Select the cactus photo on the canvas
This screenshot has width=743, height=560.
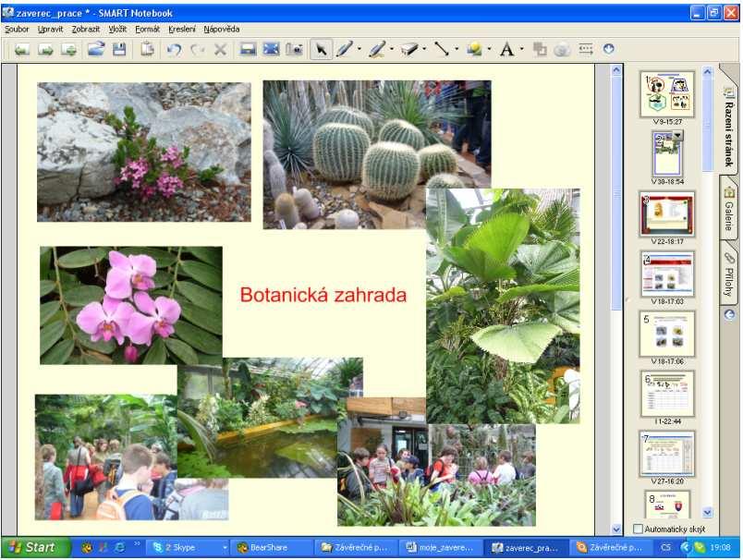point(377,154)
